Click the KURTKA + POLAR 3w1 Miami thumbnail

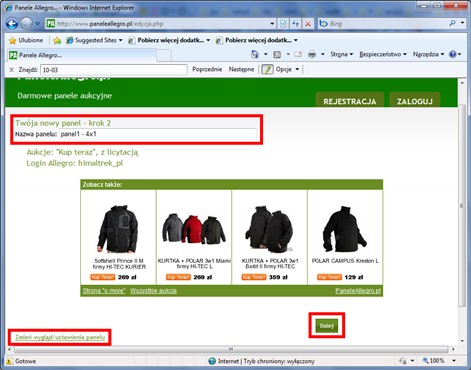tap(194, 229)
